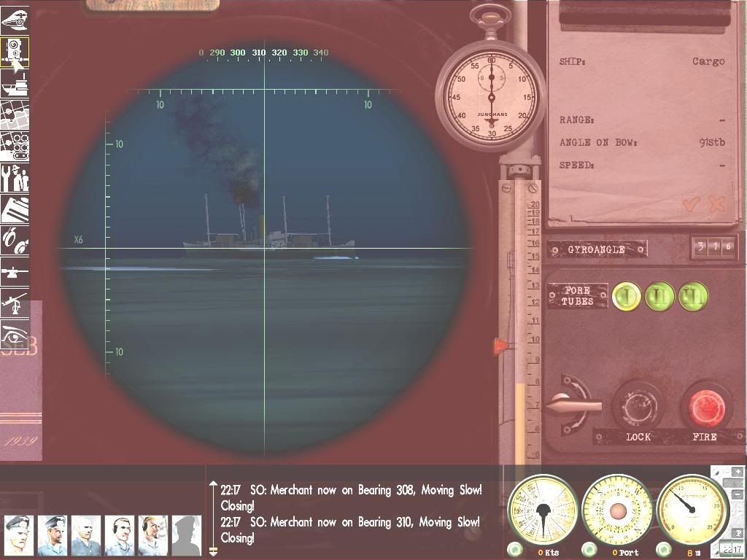
Task: Increase time compression with plus button
Action: (738, 472)
